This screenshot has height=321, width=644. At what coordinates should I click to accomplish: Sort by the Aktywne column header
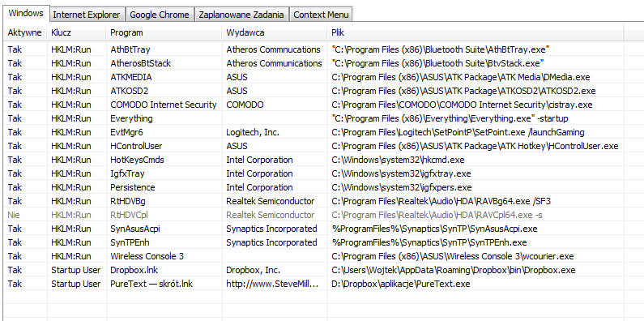(x=24, y=32)
